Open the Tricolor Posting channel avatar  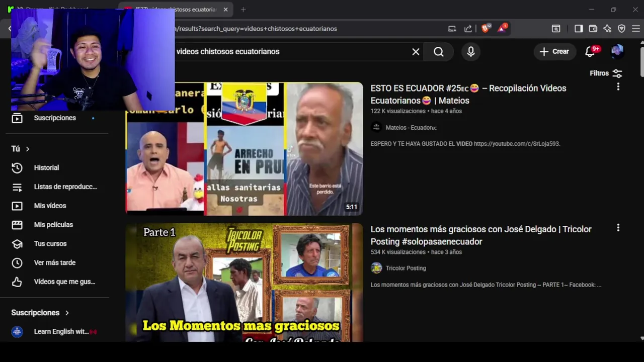pos(376,268)
